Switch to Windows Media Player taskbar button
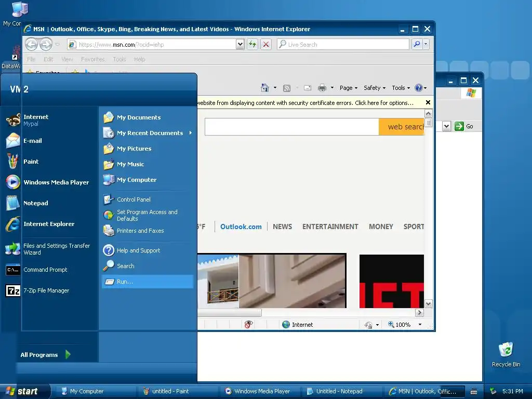The image size is (532, 399). (260, 391)
